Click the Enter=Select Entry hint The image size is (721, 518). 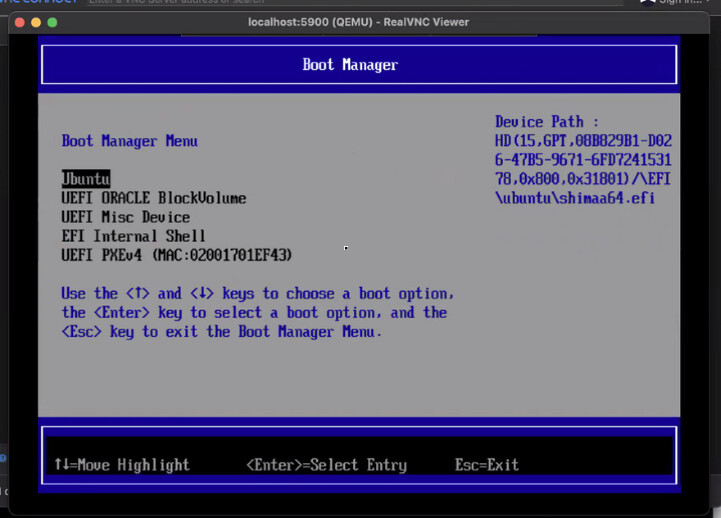point(326,465)
